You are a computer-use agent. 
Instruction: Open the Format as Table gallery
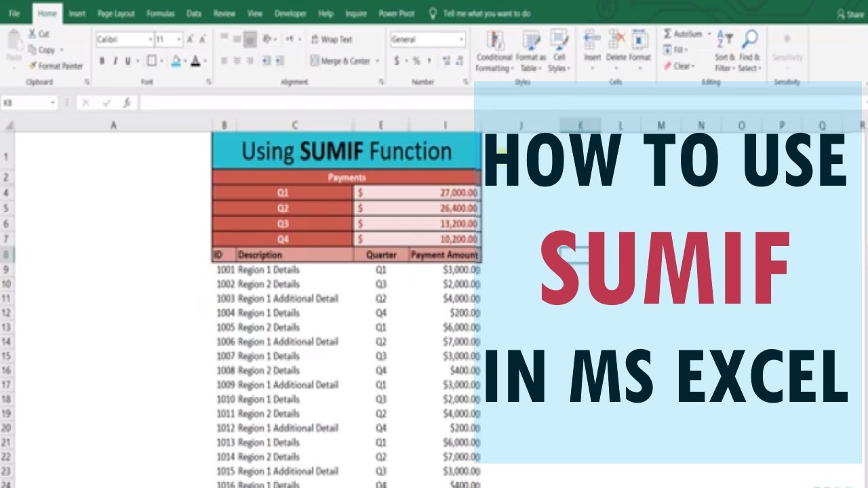[530, 51]
